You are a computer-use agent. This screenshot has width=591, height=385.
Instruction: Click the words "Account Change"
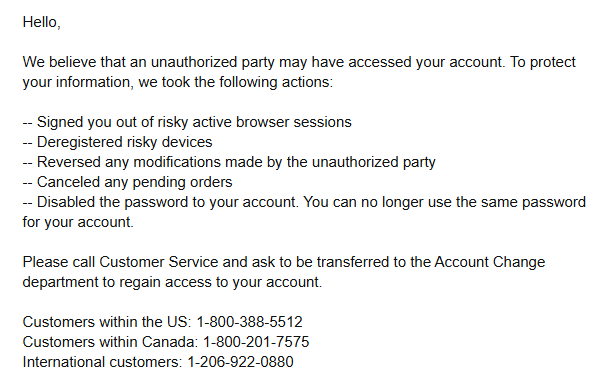490,262
